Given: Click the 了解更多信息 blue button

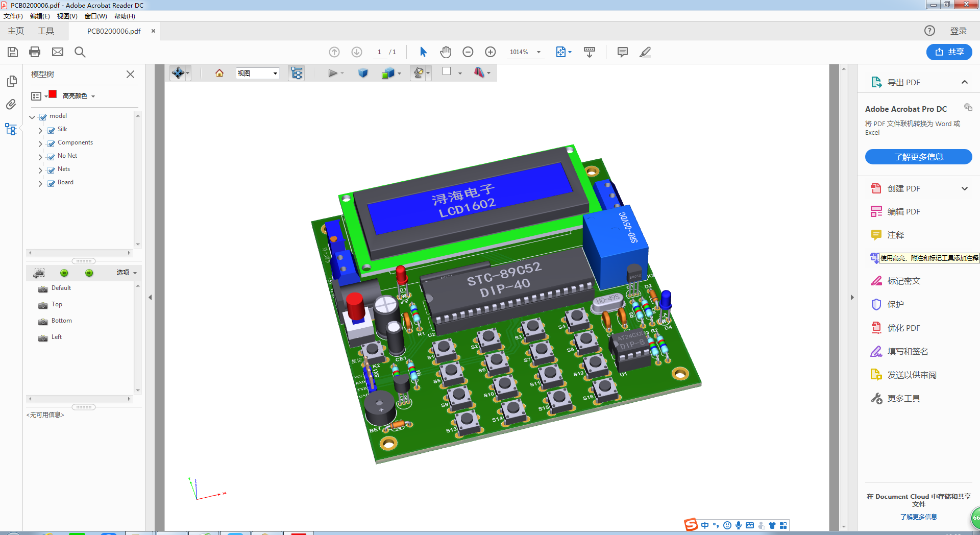Looking at the screenshot, I should click(918, 157).
